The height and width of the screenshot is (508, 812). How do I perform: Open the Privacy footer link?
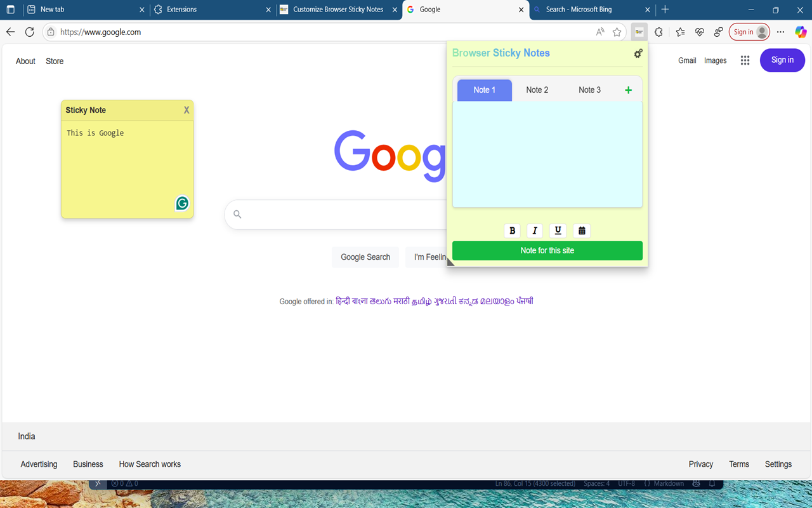coord(701,464)
